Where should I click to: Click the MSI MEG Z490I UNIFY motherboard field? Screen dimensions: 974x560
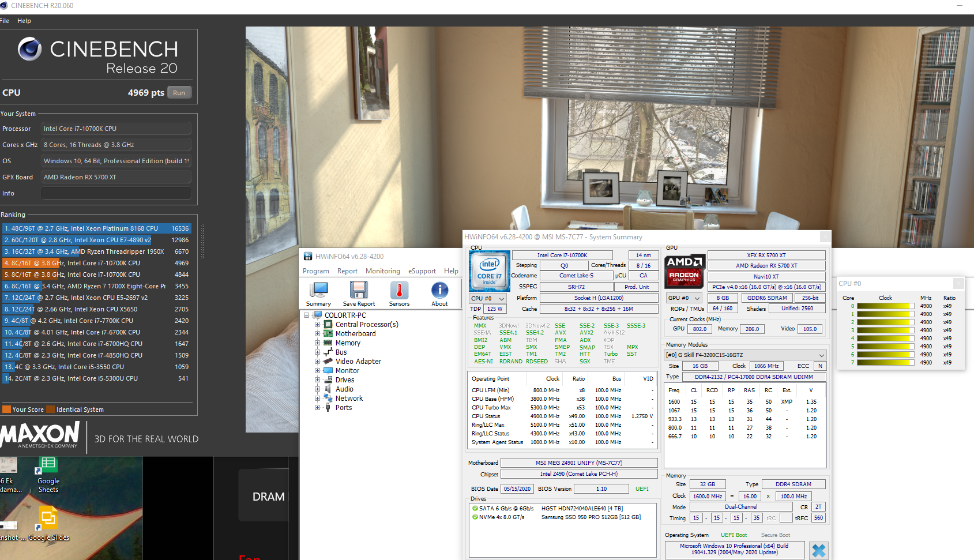pyautogui.click(x=579, y=463)
